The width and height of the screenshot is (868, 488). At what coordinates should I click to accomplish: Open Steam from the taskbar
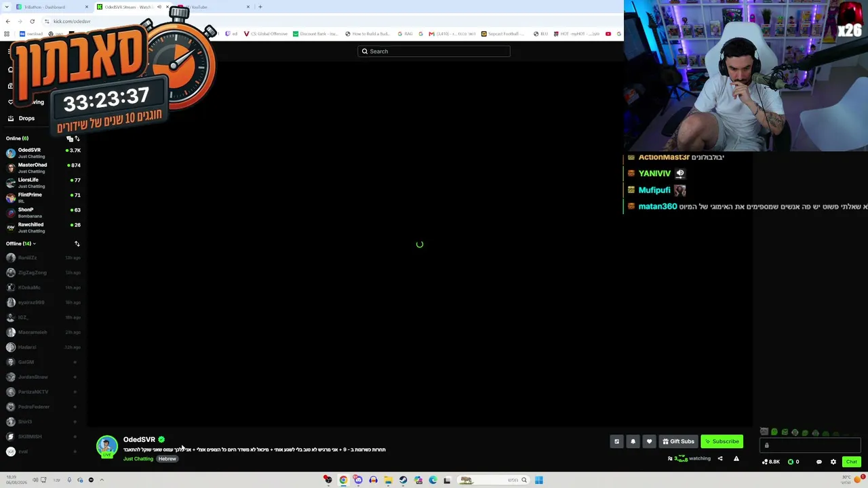403,481
